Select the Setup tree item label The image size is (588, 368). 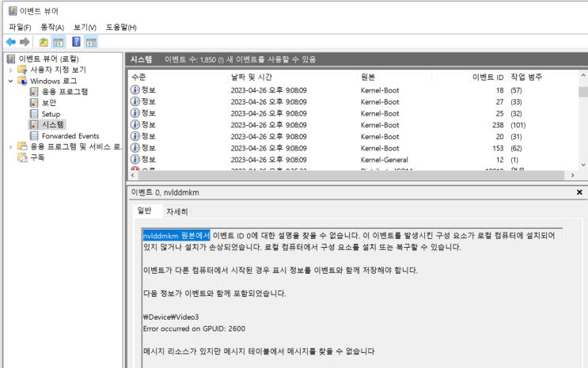51,114
